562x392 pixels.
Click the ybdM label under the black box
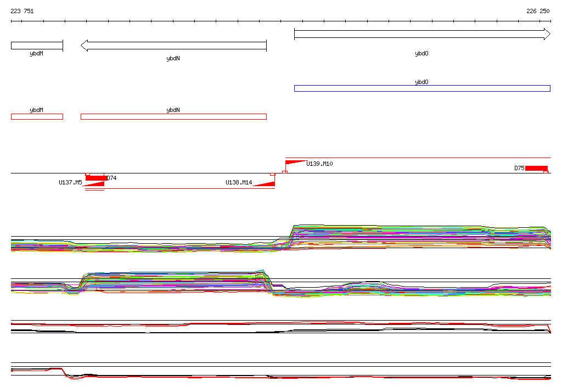coord(37,53)
